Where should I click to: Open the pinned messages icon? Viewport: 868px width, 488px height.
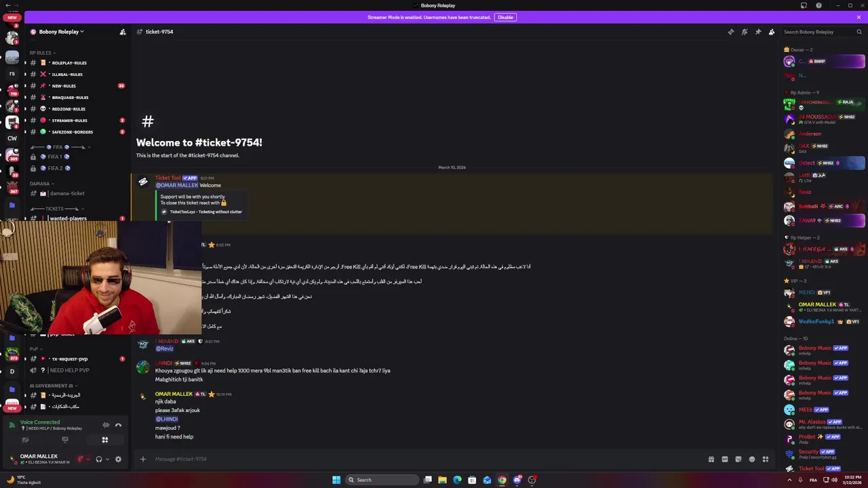(x=758, y=32)
